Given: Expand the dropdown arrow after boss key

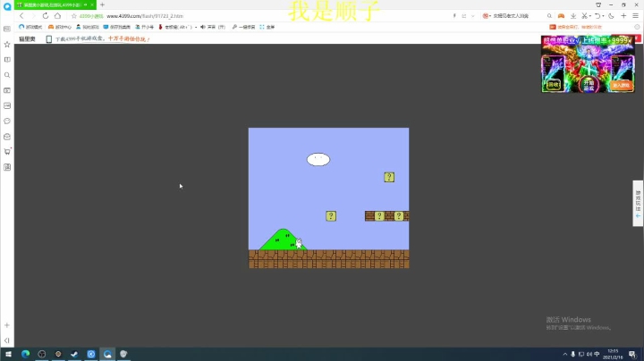Looking at the screenshot, I should click(196, 27).
